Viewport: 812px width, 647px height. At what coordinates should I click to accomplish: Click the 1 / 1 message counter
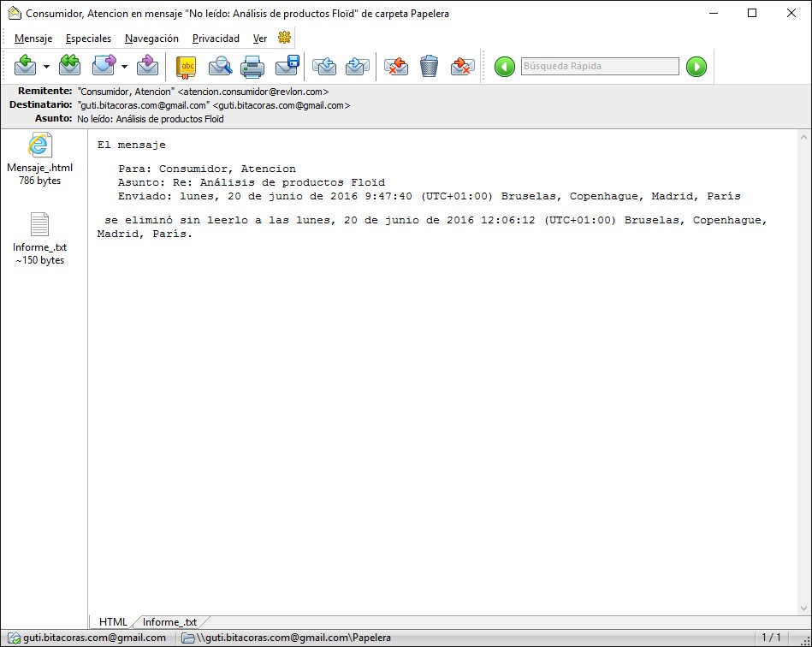pyautogui.click(x=771, y=637)
